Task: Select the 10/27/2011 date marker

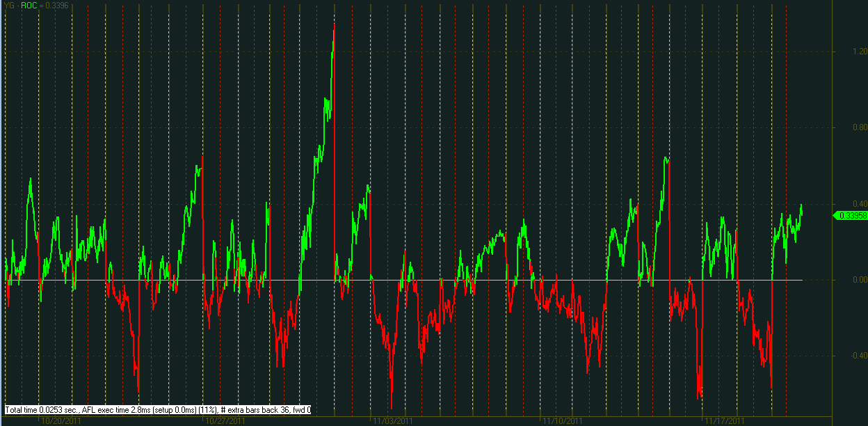Action: pyautogui.click(x=224, y=421)
